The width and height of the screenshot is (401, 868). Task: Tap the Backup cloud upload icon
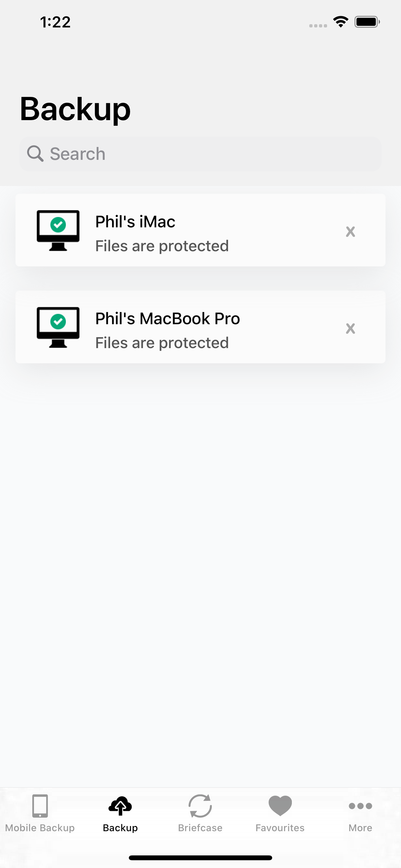point(120,806)
